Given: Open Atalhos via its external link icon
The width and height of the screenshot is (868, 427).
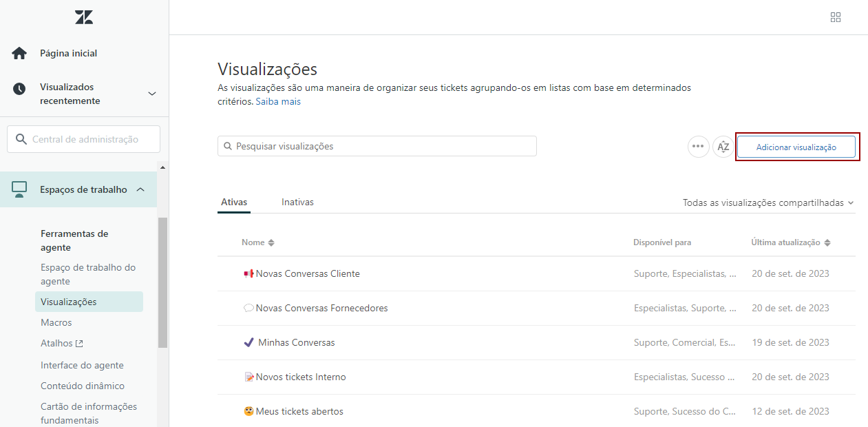Looking at the screenshot, I should coord(78,342).
